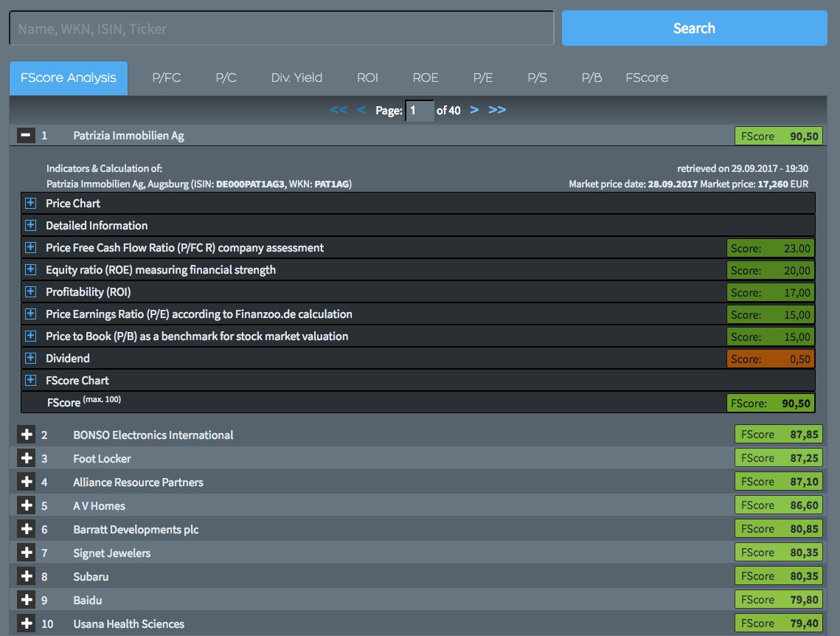Click BONSO FScore 87,85 badge

(778, 434)
